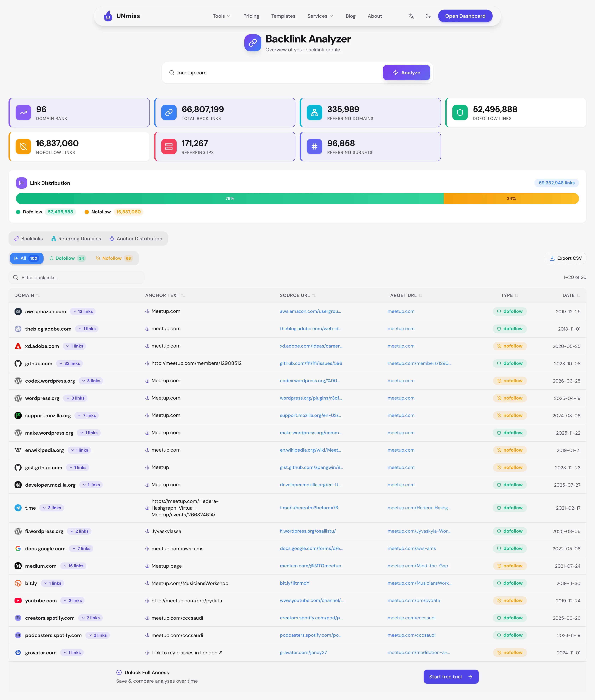The image size is (595, 700).
Task: Switch to Backlinks tab
Action: [x=29, y=239]
